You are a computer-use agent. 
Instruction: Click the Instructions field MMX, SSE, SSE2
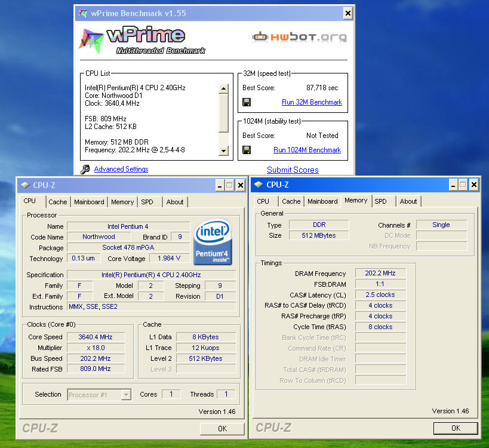[x=152, y=306]
